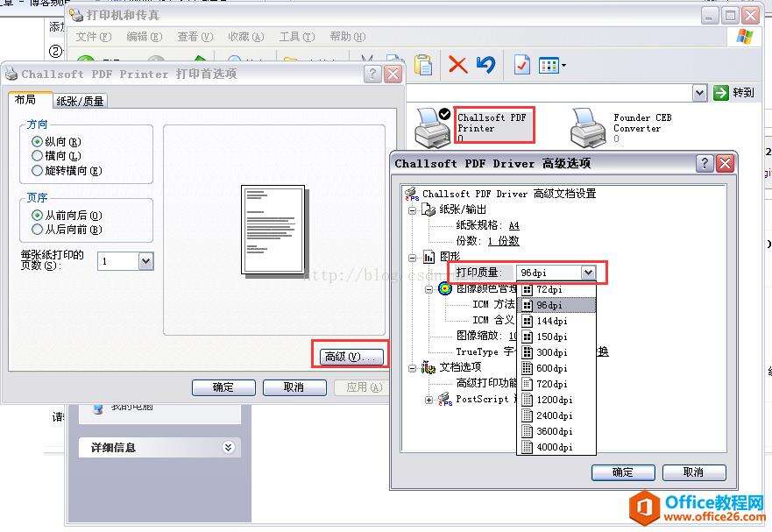Open the 工具(T) menu
Screen dimensions: 772x532
click(297, 37)
